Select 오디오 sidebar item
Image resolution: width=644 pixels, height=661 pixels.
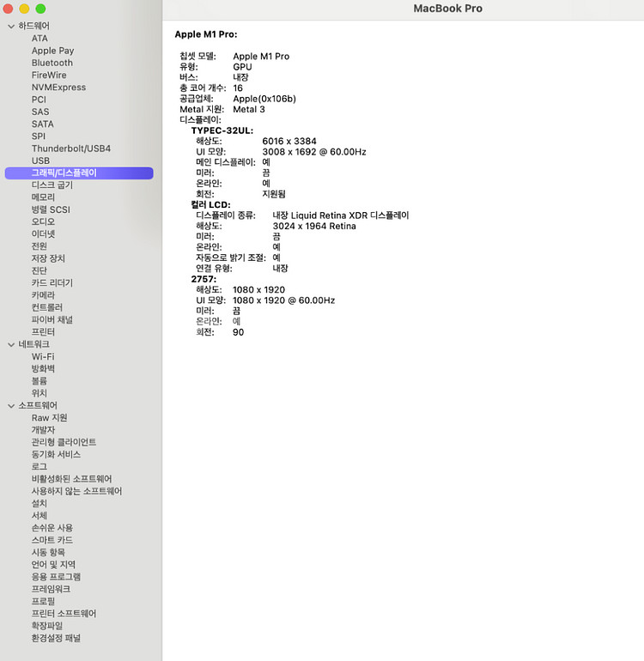(43, 221)
